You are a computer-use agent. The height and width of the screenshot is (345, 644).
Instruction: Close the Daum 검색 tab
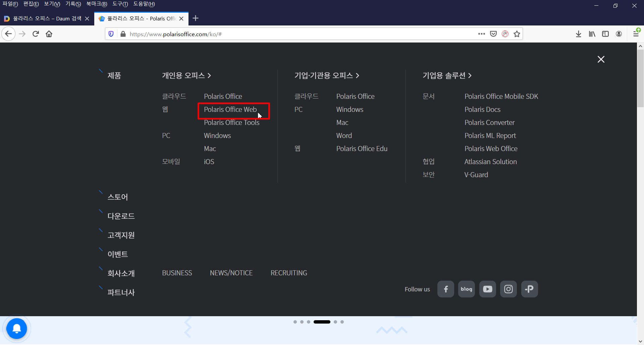(x=87, y=18)
